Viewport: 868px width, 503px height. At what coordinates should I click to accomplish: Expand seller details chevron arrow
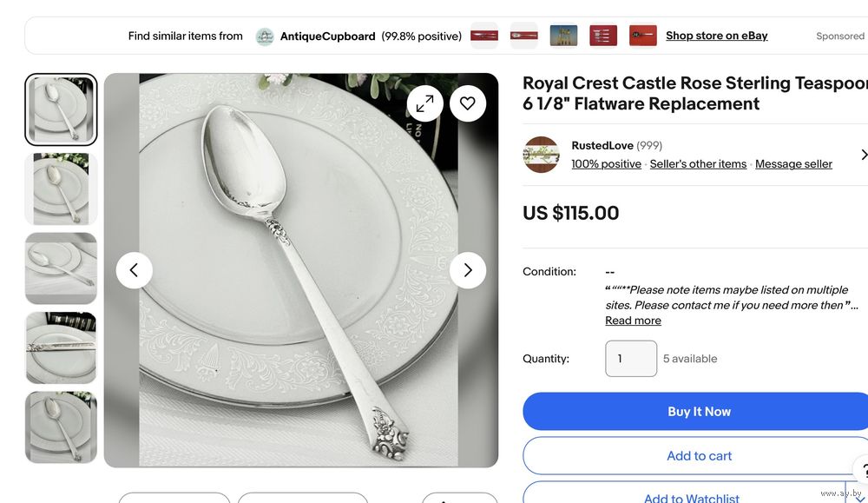[863, 155]
